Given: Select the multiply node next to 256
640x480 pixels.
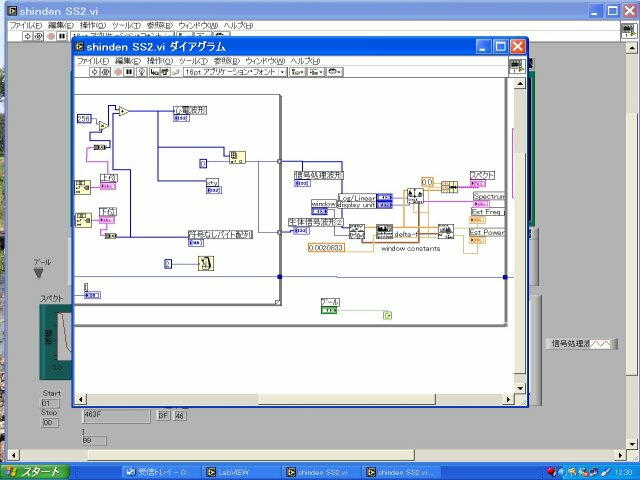Looking at the screenshot, I should [104, 126].
